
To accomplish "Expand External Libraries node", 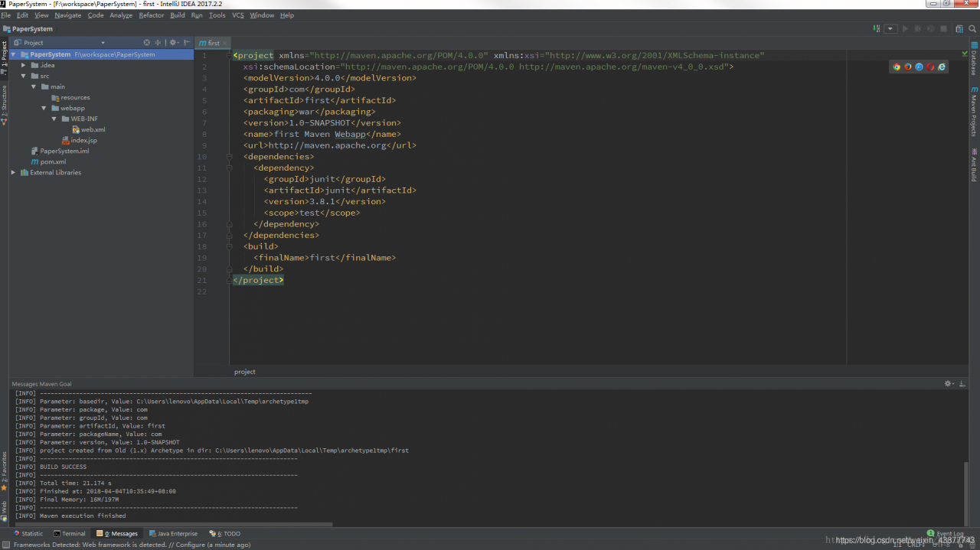I will [x=14, y=172].
